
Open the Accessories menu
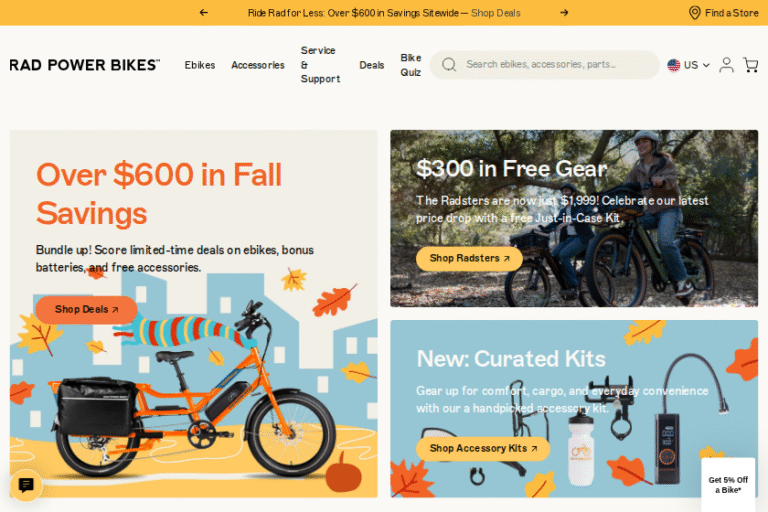tap(258, 65)
